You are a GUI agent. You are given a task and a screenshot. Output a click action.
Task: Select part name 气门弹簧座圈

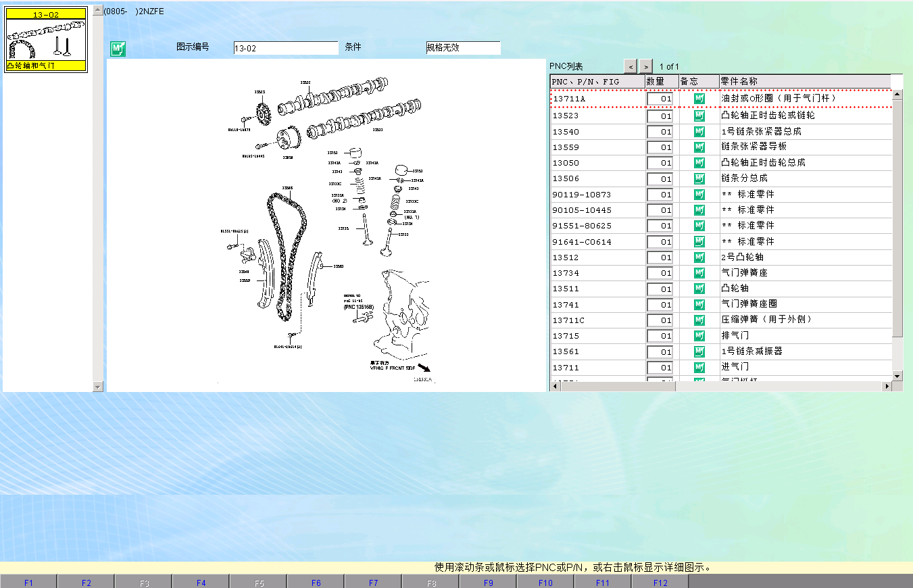tap(749, 305)
